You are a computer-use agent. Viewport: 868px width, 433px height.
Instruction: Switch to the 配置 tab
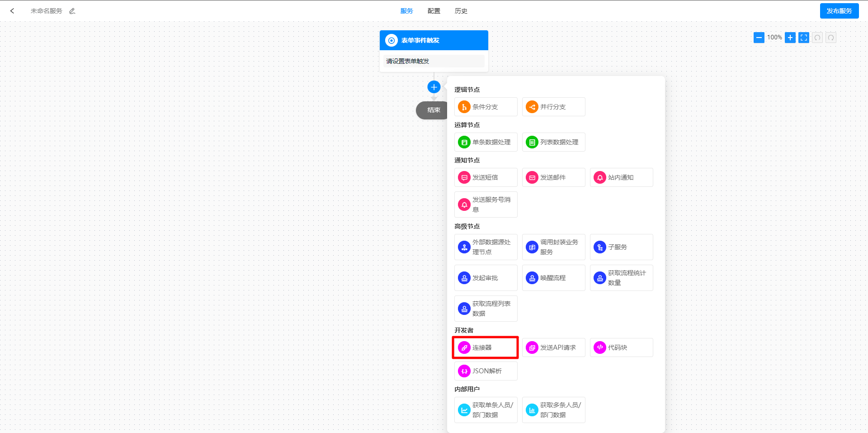[x=434, y=11]
